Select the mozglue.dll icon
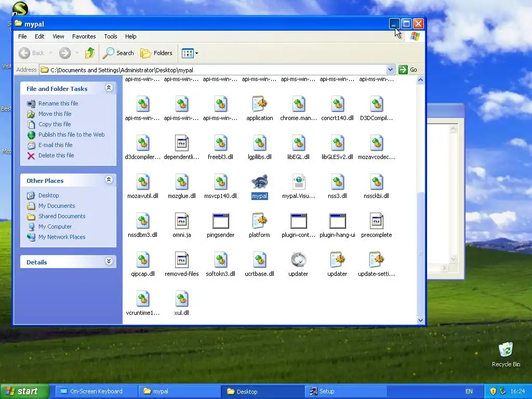Screen dimensions: 532x399 click(x=181, y=182)
